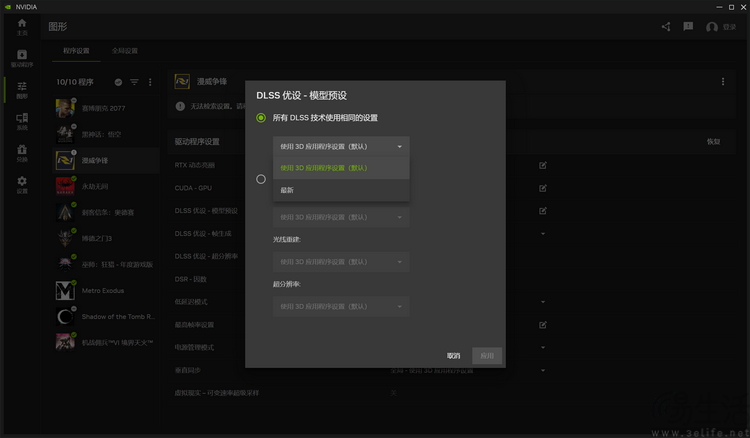Minimize the NVIDIA app window

pos(719,7)
